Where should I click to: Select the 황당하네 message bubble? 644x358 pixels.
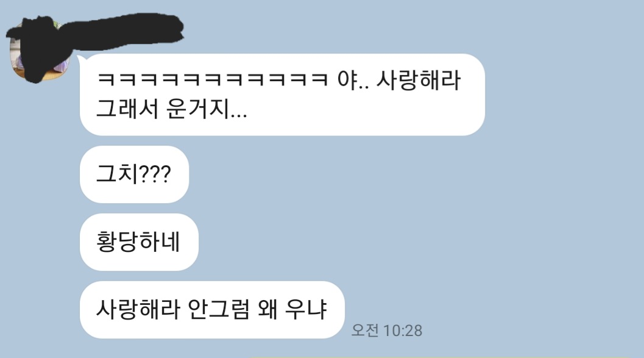pos(139,242)
